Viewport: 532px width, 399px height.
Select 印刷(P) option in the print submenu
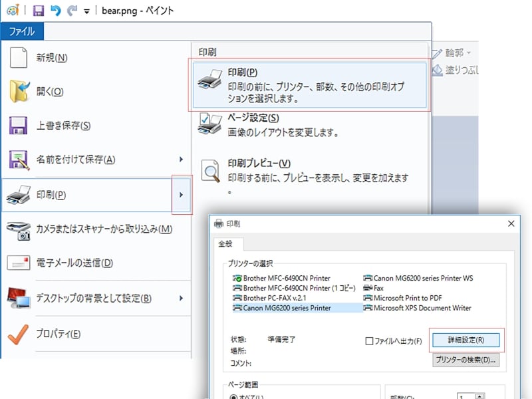click(x=309, y=85)
